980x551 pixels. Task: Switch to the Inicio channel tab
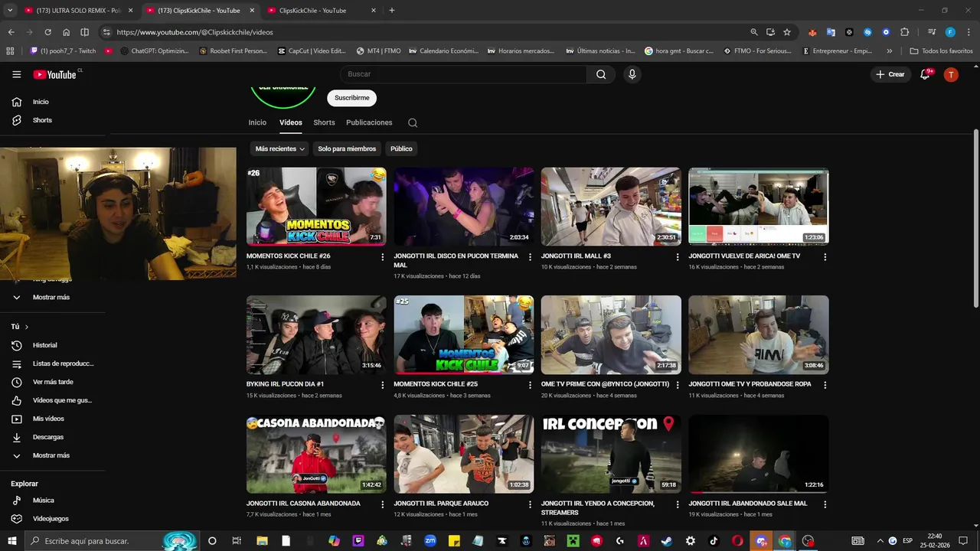point(257,122)
